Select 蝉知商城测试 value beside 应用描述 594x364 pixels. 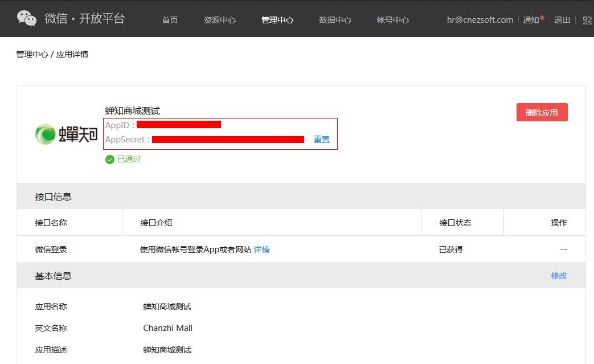coord(167,350)
